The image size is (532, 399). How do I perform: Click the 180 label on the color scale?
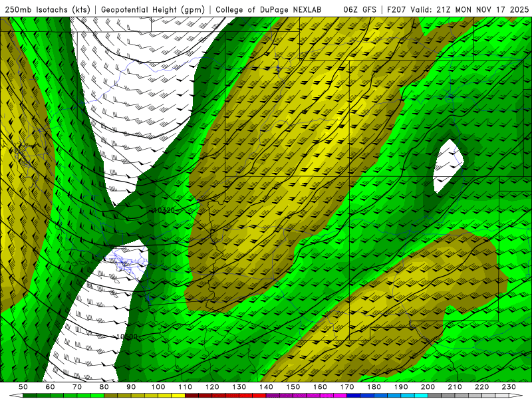374,387
